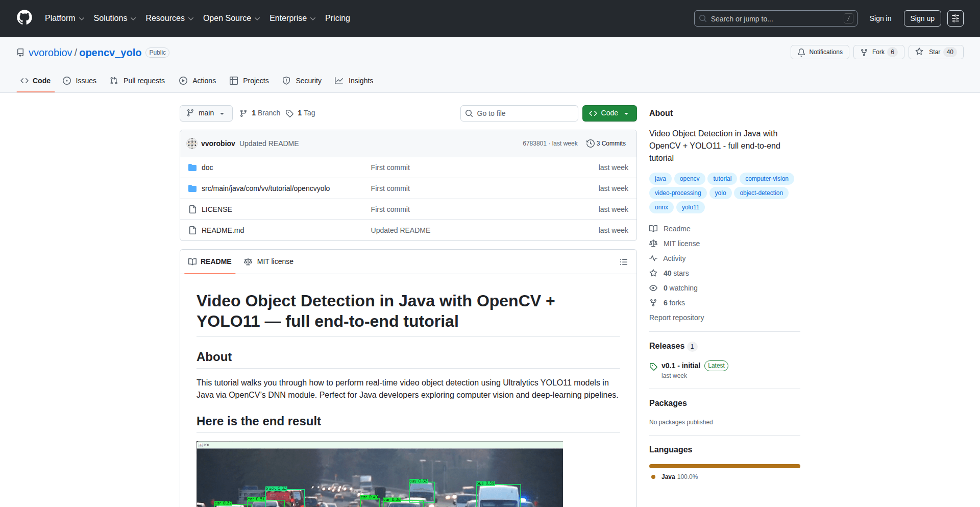
Task: Click the Readme book icon in About
Action: point(653,229)
